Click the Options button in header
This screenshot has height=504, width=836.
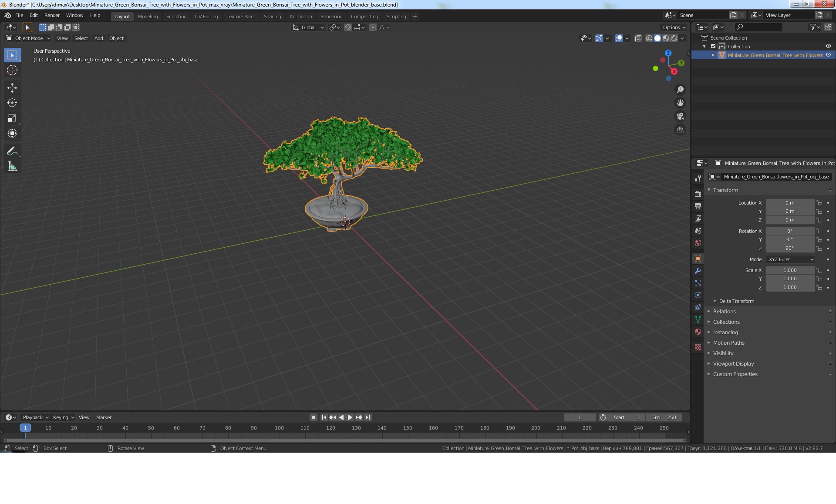pyautogui.click(x=674, y=27)
